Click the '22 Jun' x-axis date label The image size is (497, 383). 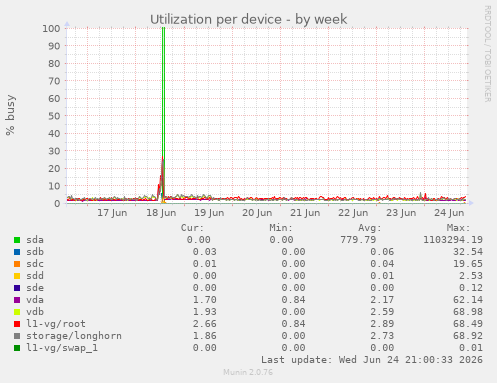[353, 213]
